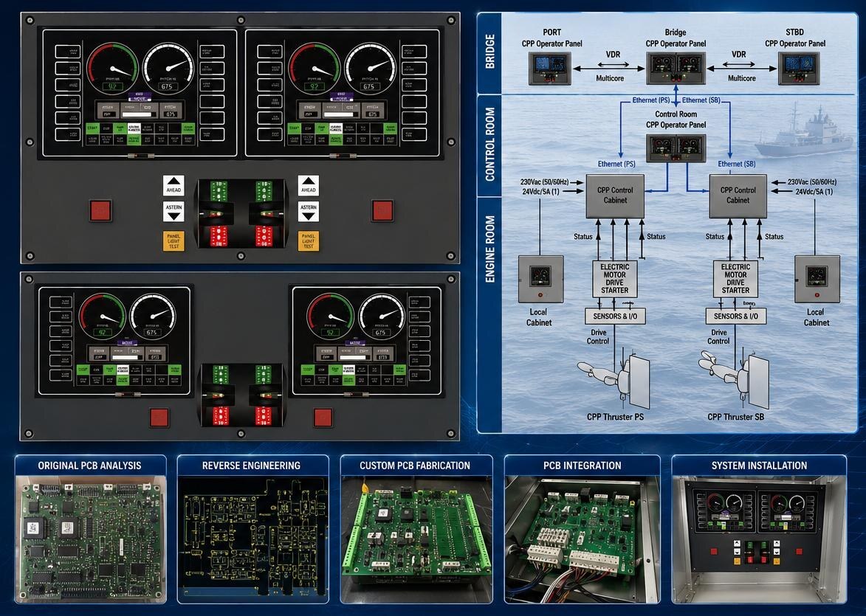The image size is (866, 616).
Task: Select the white pitch gauge on upper-right display
Action: point(370,67)
